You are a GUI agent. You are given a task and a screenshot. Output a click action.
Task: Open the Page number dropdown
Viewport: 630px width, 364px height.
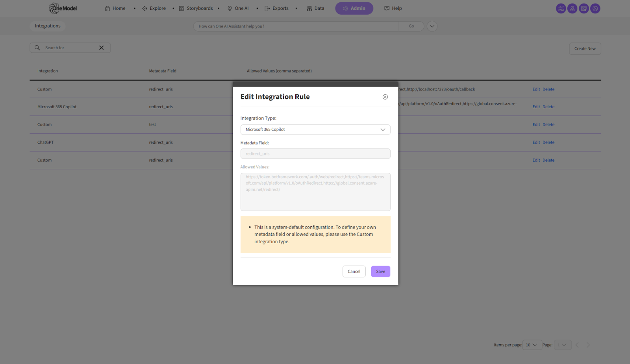tap(562, 345)
